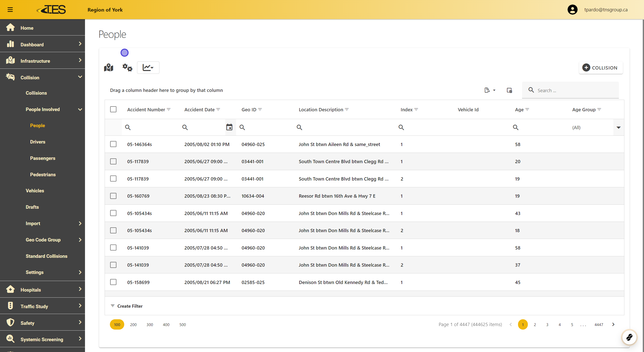Open Age column header filter icon
The image size is (644, 352).
coord(527,110)
